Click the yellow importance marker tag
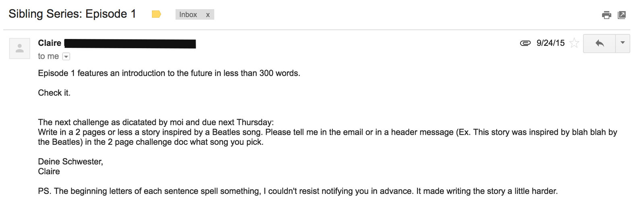 click(x=156, y=14)
